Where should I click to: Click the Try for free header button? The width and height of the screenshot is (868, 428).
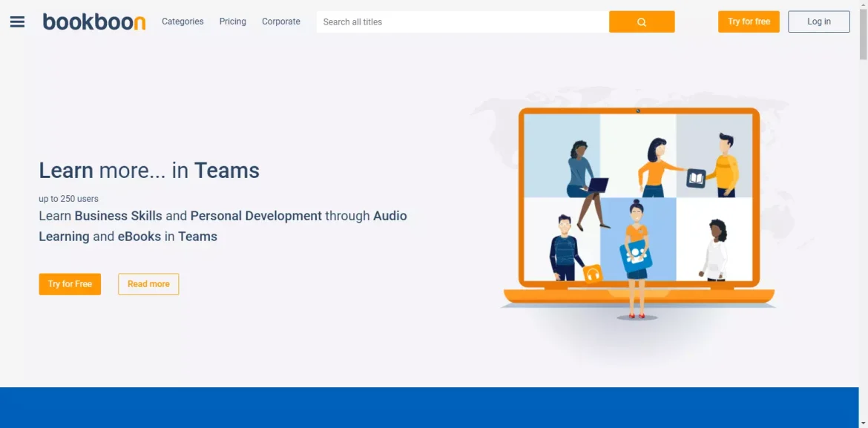coord(749,22)
